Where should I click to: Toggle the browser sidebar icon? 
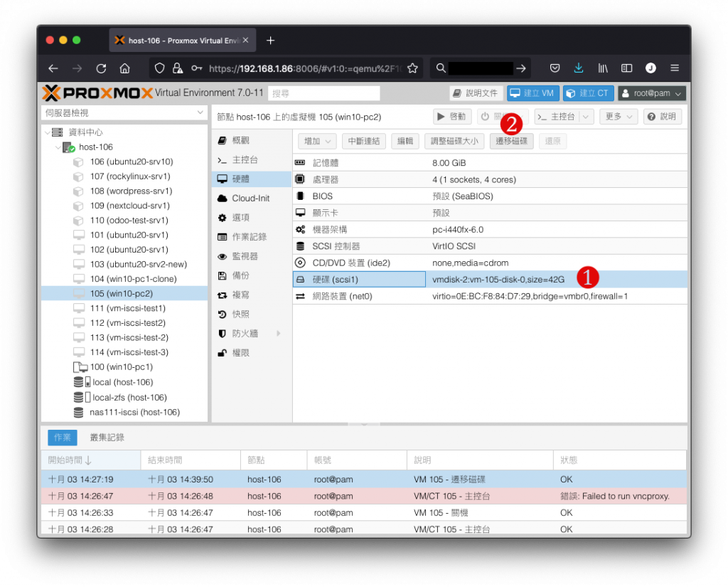click(x=626, y=68)
